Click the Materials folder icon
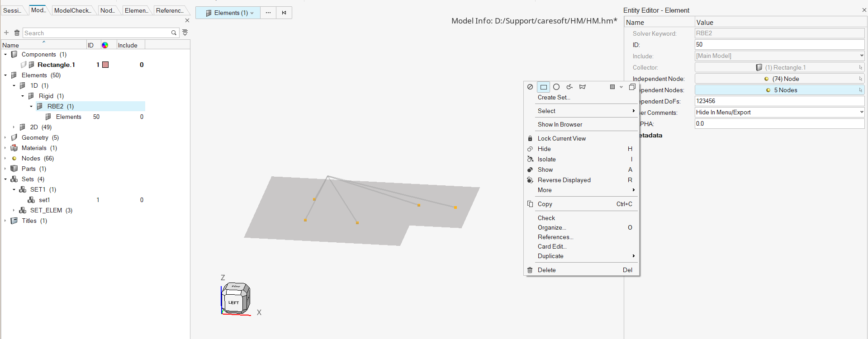This screenshot has width=868, height=339. click(x=14, y=148)
